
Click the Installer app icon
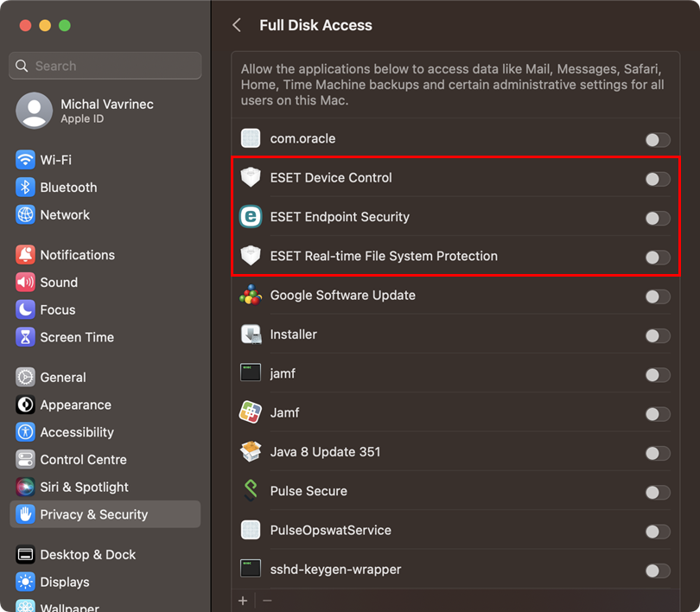(x=251, y=335)
